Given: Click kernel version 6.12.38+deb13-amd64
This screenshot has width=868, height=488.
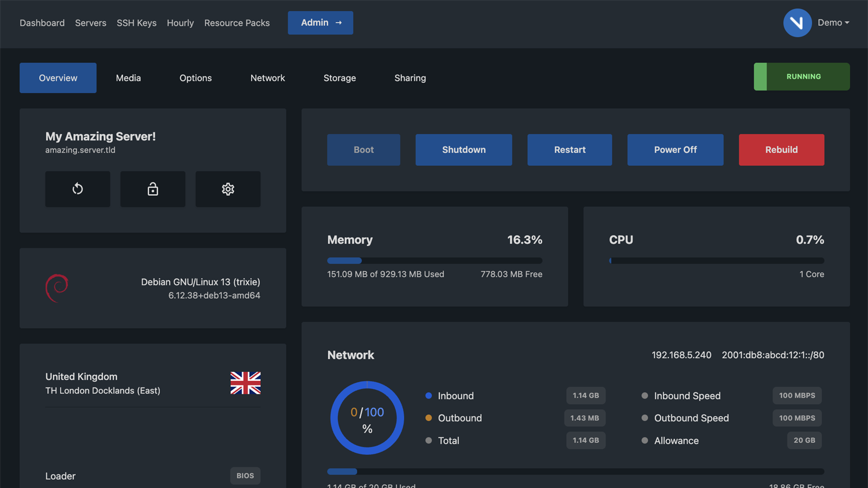Looking at the screenshot, I should pyautogui.click(x=214, y=296).
